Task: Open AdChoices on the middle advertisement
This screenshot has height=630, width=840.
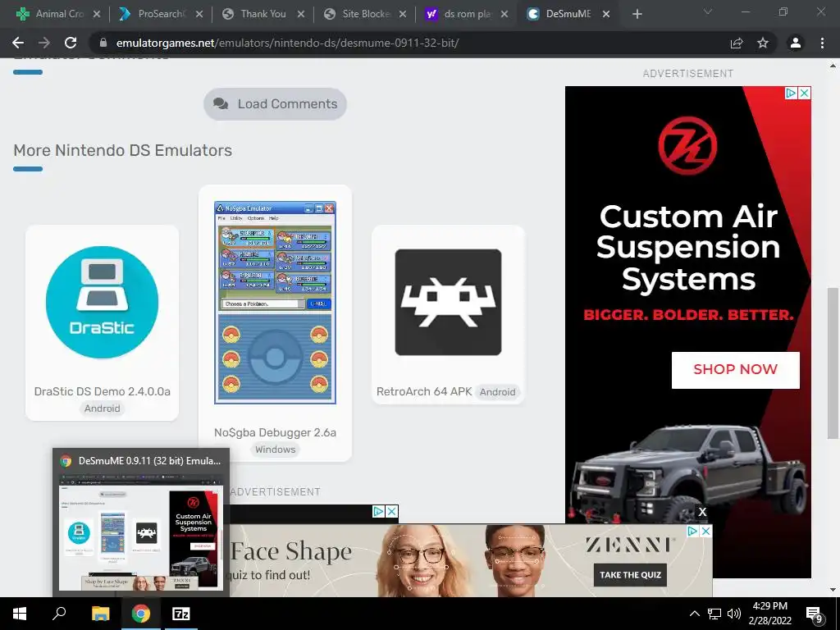Action: (378, 512)
